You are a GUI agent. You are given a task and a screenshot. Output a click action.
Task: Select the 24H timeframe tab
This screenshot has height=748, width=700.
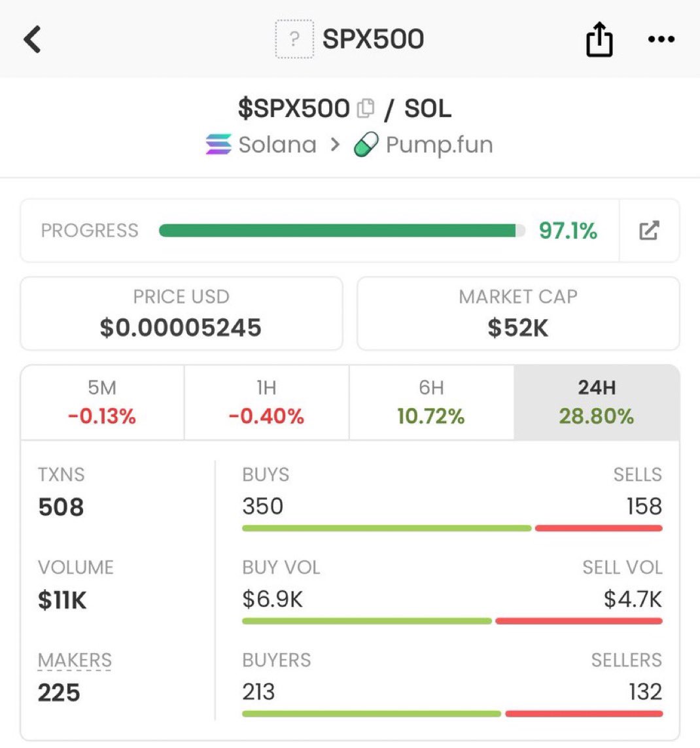click(597, 402)
